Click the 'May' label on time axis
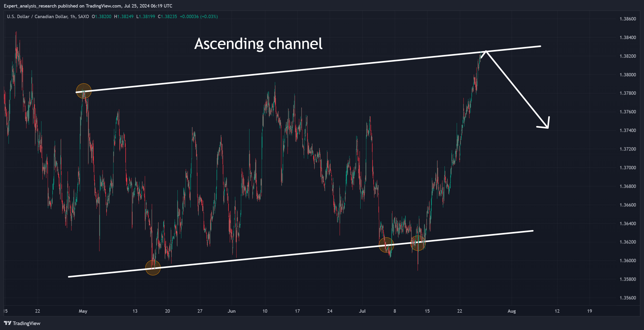644x330 pixels. [83, 311]
